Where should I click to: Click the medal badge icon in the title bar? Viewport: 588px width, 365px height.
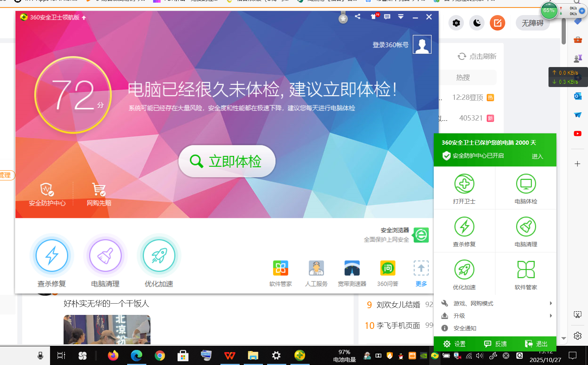(x=343, y=18)
